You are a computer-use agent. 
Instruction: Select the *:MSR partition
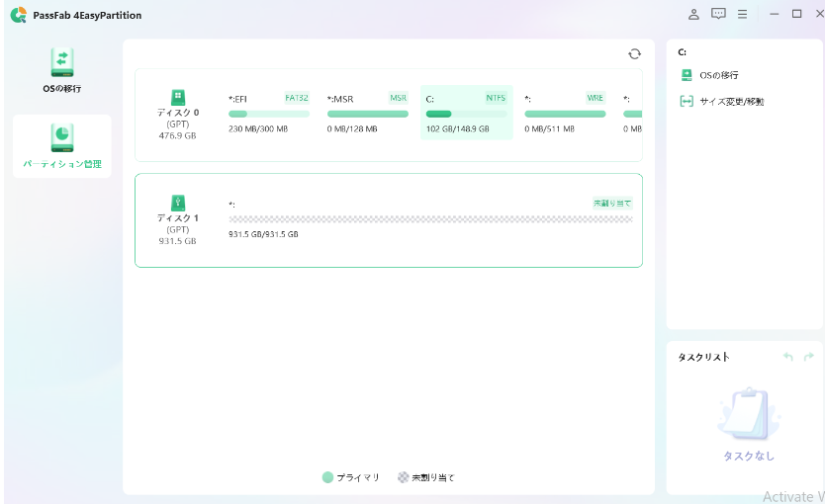coord(368,113)
